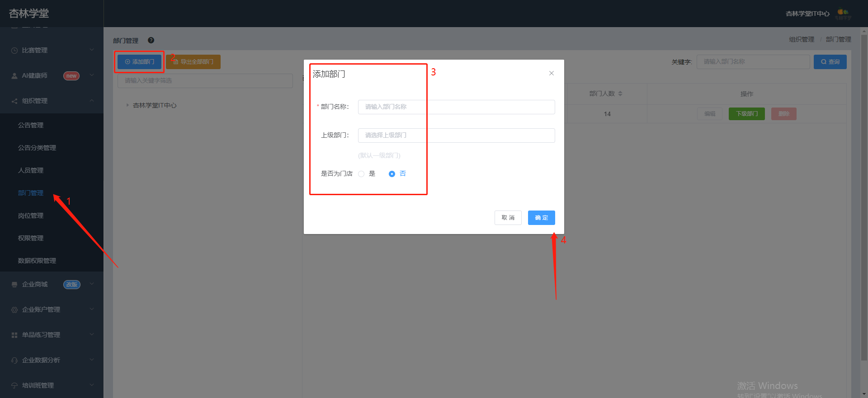Focus the 部门名称 input field

(x=457, y=107)
